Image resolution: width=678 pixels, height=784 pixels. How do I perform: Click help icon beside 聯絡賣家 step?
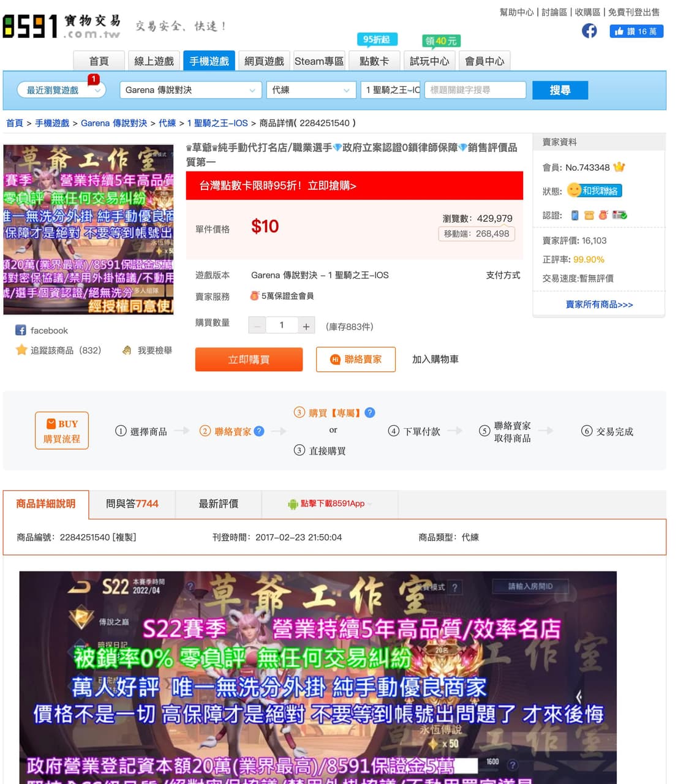pyautogui.click(x=259, y=431)
